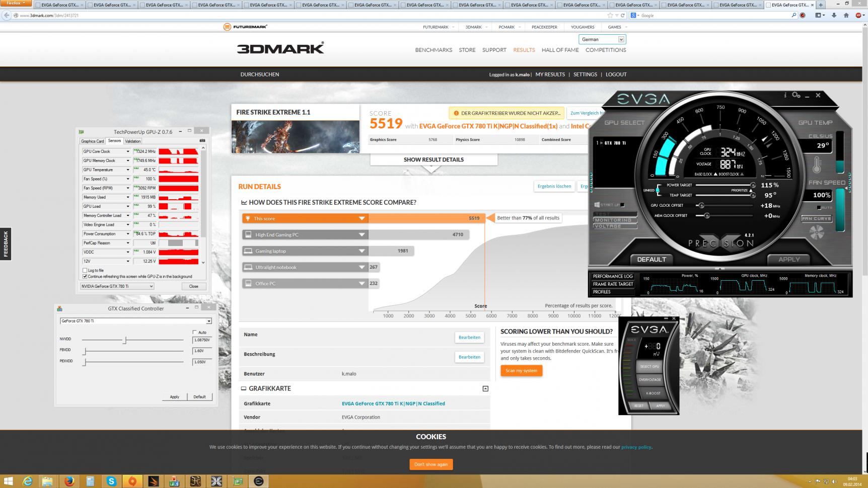
Task: Click Default button in EVGA Precision
Action: (652, 260)
